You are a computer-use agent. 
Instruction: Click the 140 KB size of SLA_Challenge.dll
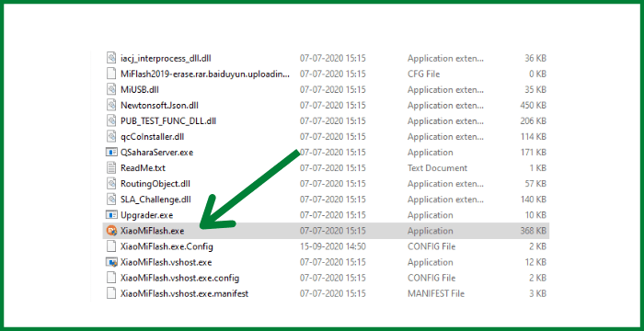click(x=533, y=200)
